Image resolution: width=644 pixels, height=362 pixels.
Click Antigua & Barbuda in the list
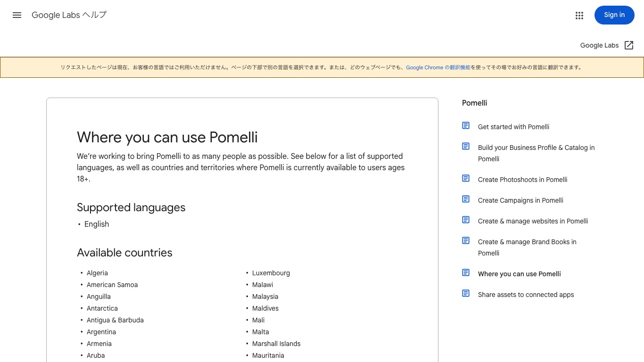tap(115, 320)
